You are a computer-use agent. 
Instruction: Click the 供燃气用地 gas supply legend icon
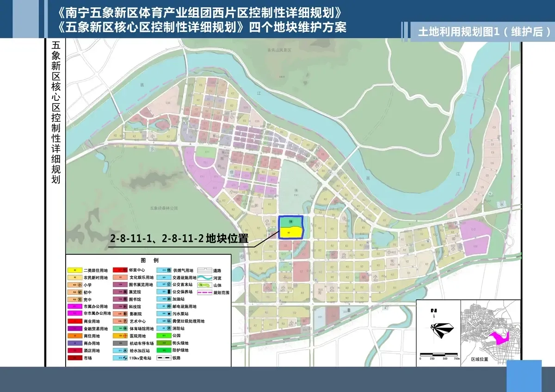[169, 270]
